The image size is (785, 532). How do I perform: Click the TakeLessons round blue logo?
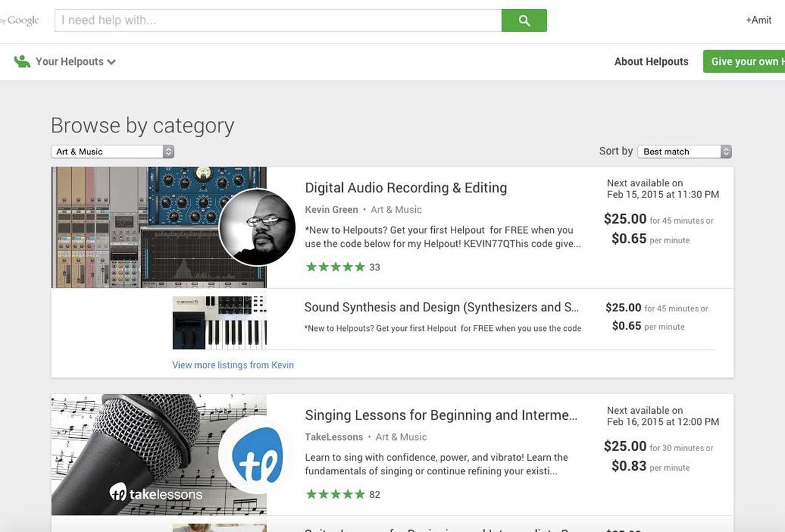coord(257,455)
